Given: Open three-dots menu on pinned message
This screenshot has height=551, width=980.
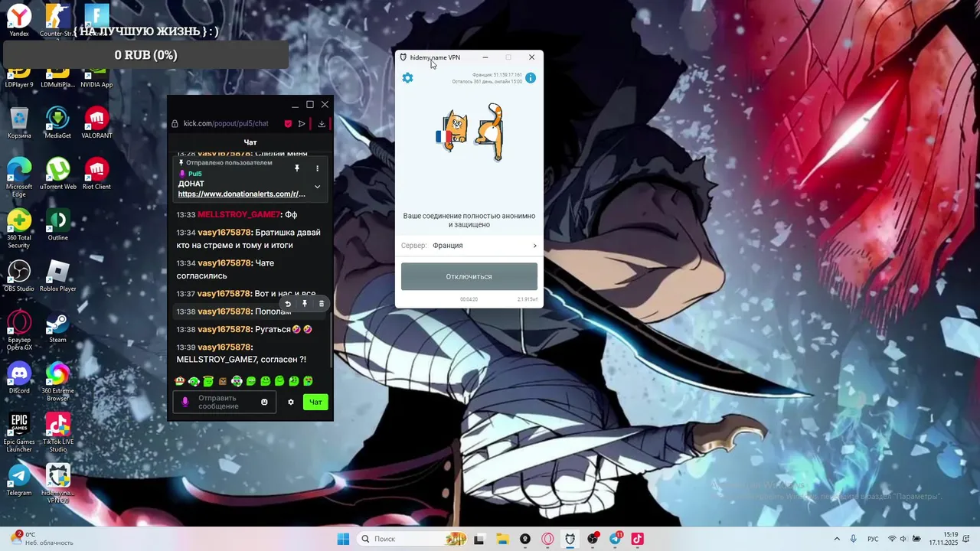Looking at the screenshot, I should (317, 168).
